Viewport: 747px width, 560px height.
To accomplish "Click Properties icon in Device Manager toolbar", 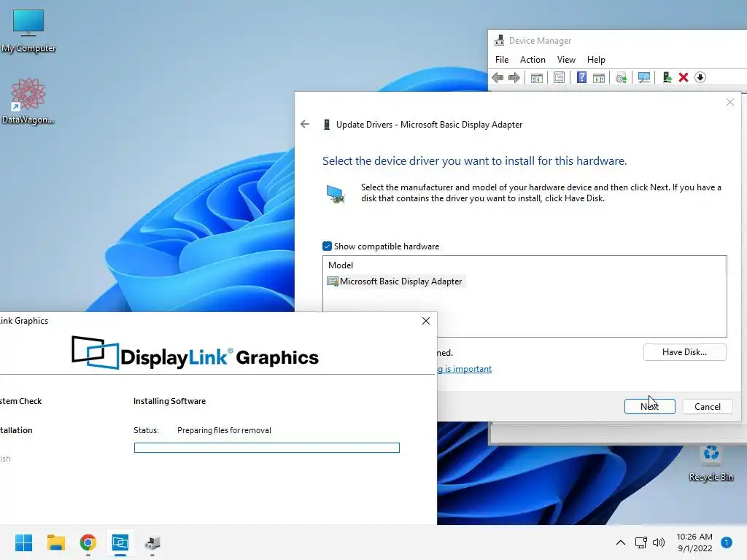I will click(x=560, y=77).
